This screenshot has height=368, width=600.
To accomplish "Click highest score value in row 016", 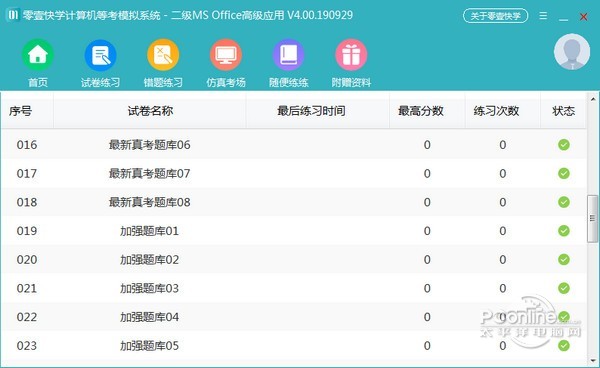I will pyautogui.click(x=427, y=145).
